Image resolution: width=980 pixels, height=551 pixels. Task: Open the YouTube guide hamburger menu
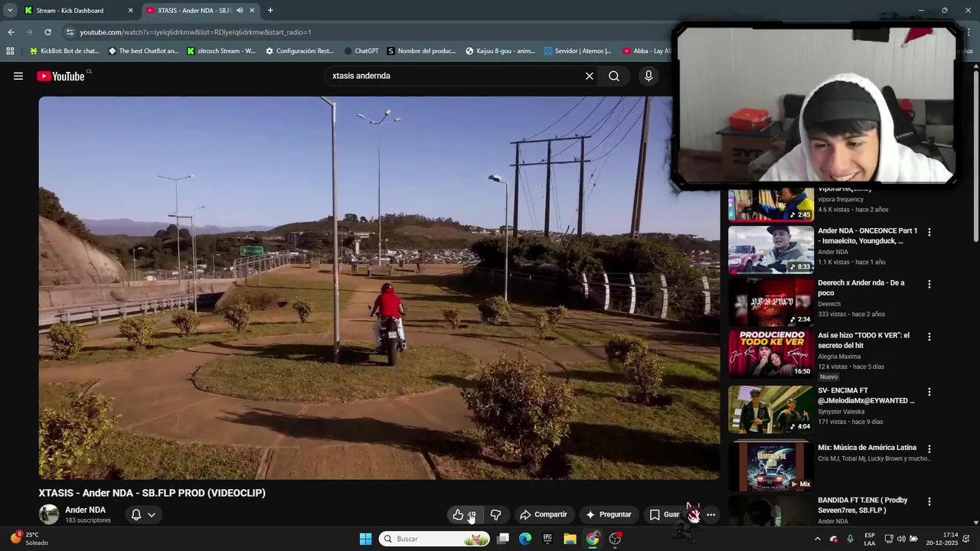18,76
